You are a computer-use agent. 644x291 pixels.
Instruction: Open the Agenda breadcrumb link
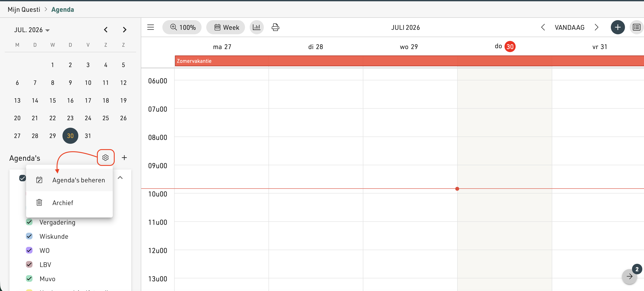pyautogui.click(x=62, y=9)
